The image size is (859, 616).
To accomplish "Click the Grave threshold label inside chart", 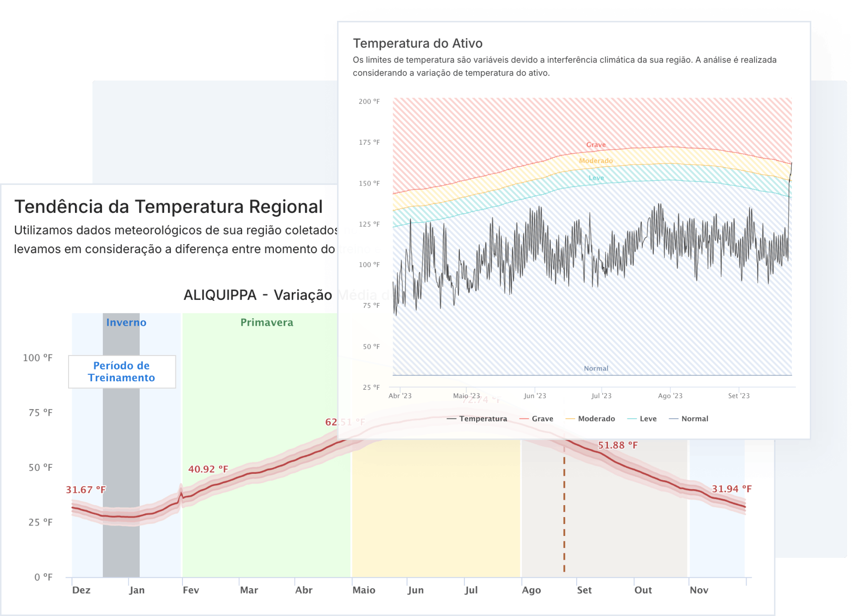I will pyautogui.click(x=596, y=145).
